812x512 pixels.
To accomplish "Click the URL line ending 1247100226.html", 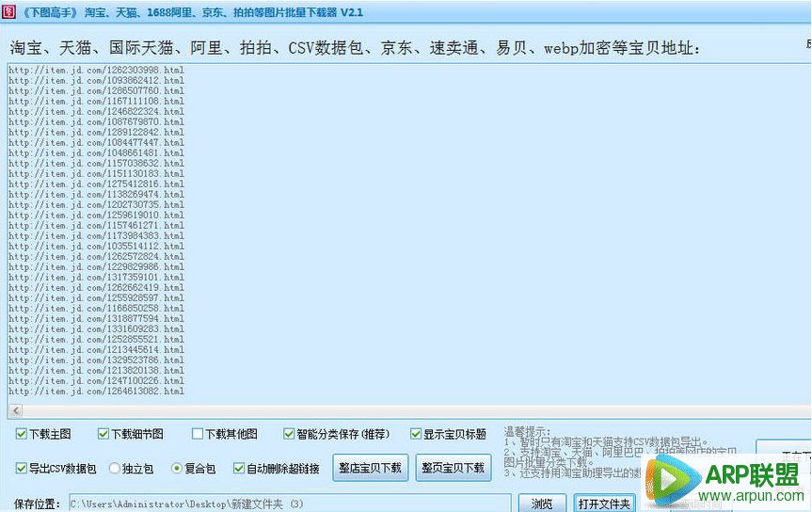I will click(96, 381).
